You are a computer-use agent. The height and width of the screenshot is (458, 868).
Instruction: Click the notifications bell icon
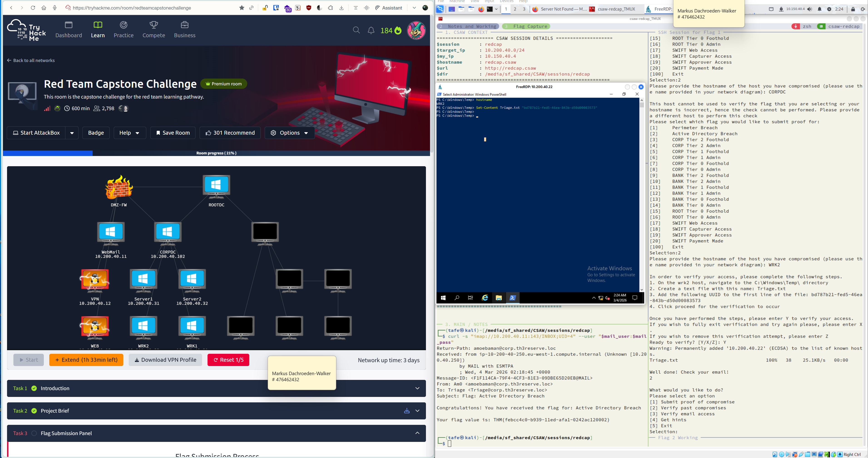(x=371, y=31)
